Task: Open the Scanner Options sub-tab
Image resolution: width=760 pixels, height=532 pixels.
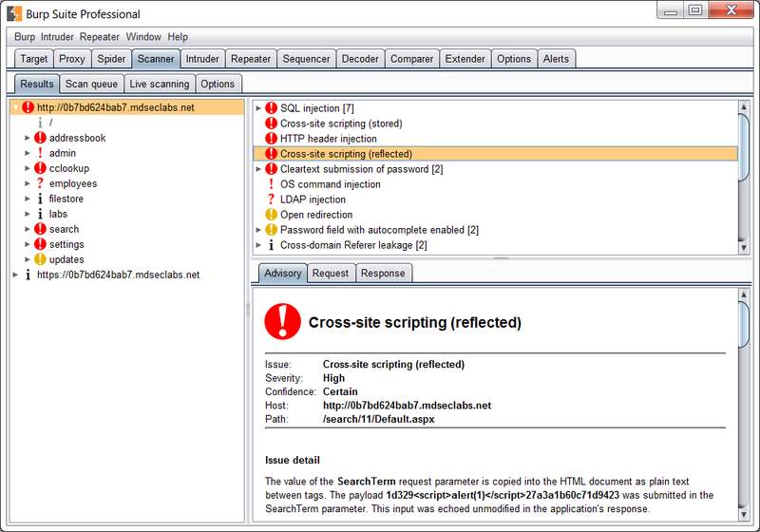Action: pos(218,85)
